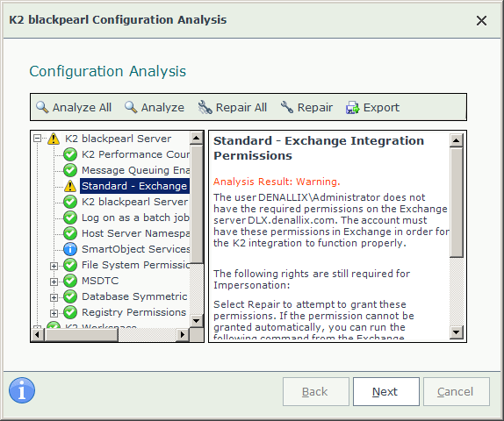Select K2 Performance Counters tree item

click(135, 154)
